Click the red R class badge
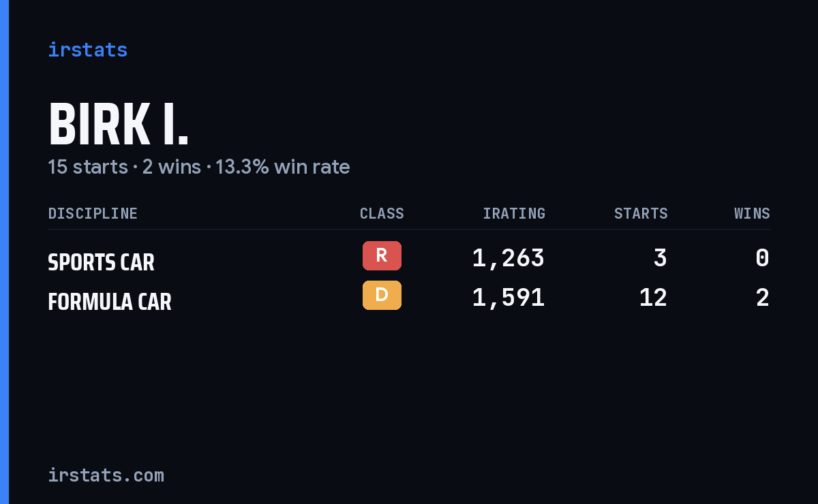Image resolution: width=818 pixels, height=504 pixels. [382, 255]
